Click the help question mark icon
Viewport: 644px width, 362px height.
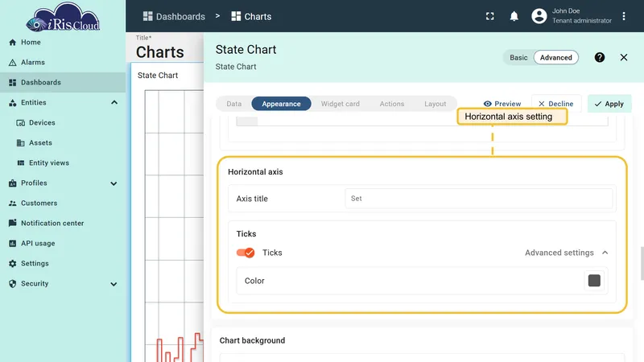tap(599, 57)
